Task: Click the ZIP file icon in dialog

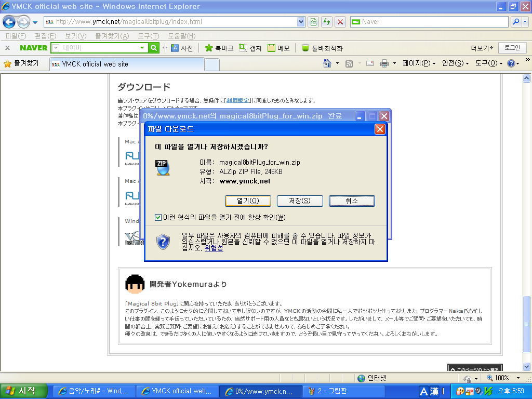Action: click(163, 168)
